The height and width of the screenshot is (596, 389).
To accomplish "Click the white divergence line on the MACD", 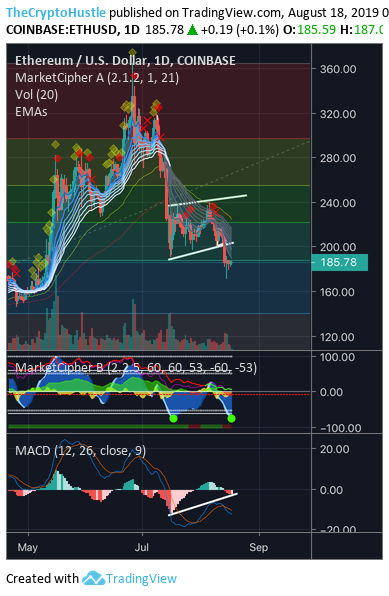I will click(x=203, y=504).
